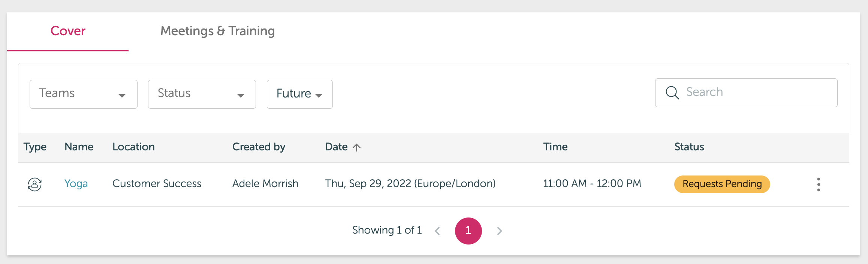Switch to the Meetings & Training tab
This screenshot has height=264, width=868.
tap(218, 31)
